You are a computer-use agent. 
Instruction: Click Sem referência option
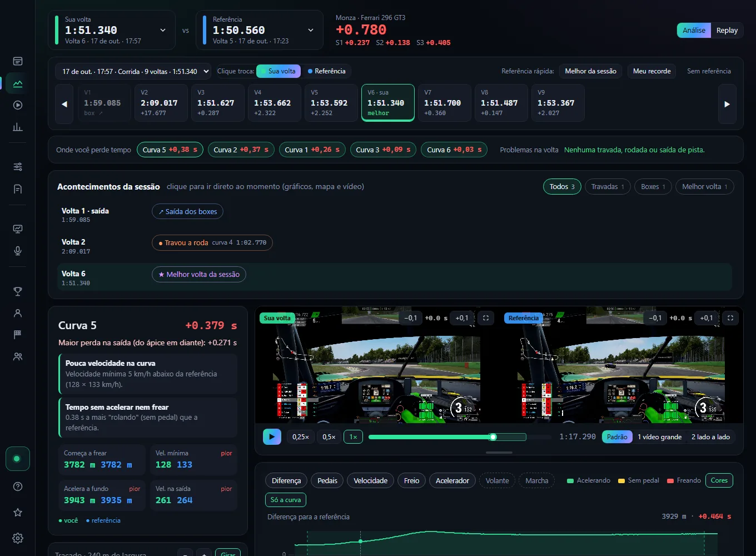(709, 71)
